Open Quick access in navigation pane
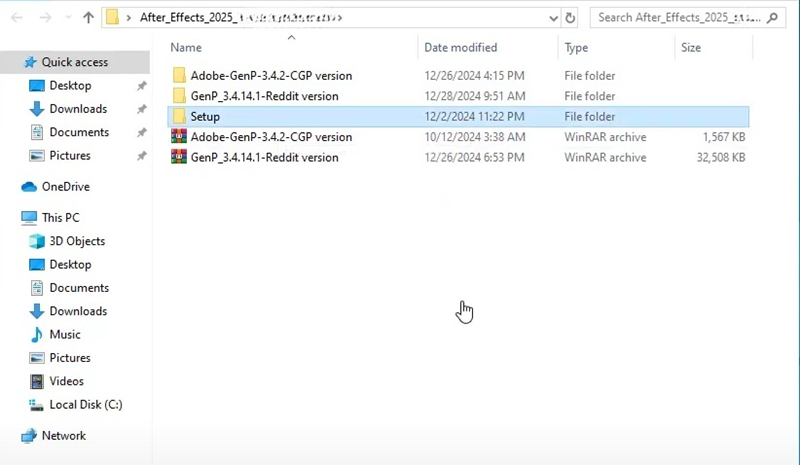800x465 pixels. pos(74,62)
